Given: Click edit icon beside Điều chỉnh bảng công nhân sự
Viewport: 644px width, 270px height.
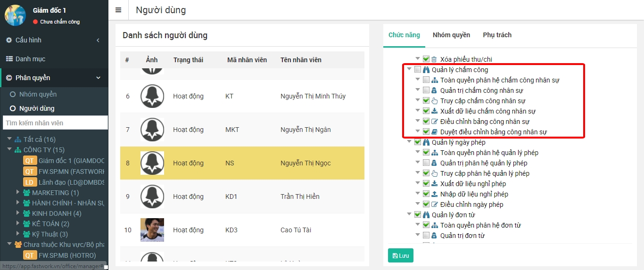Looking at the screenshot, I should [434, 122].
